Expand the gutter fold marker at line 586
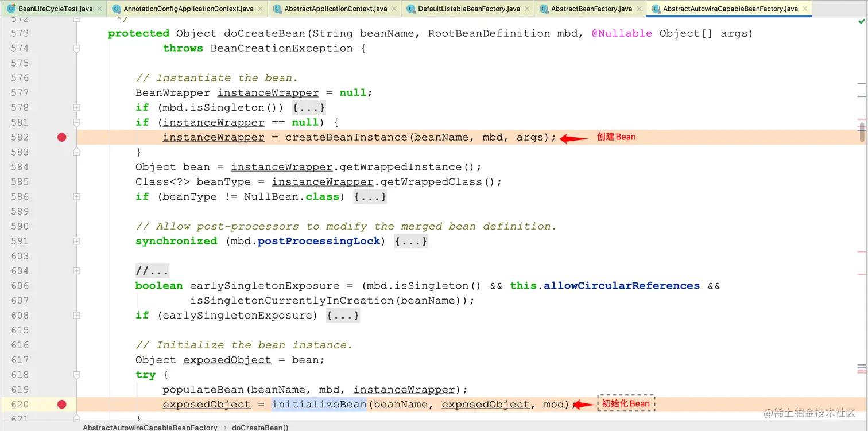This screenshot has height=431, width=868. point(76,197)
